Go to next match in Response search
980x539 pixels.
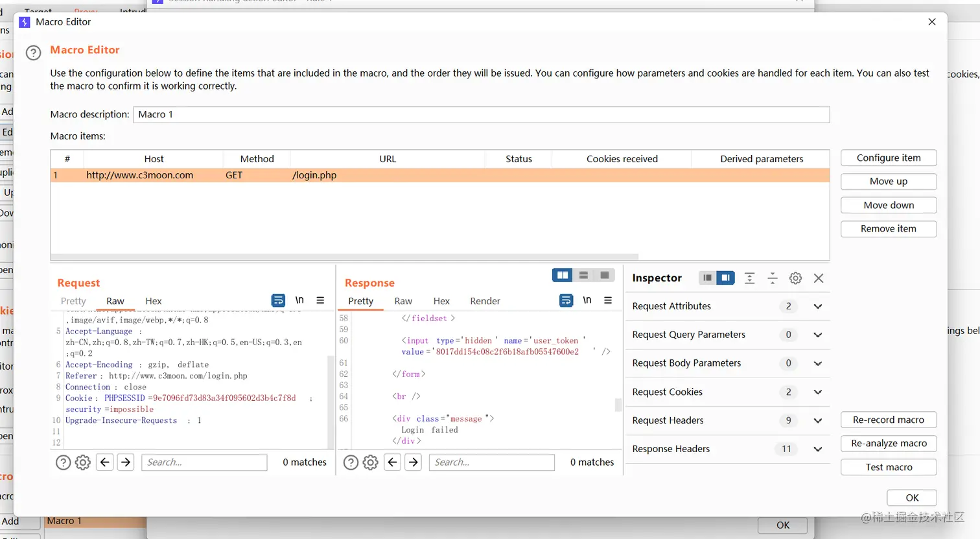pos(414,462)
